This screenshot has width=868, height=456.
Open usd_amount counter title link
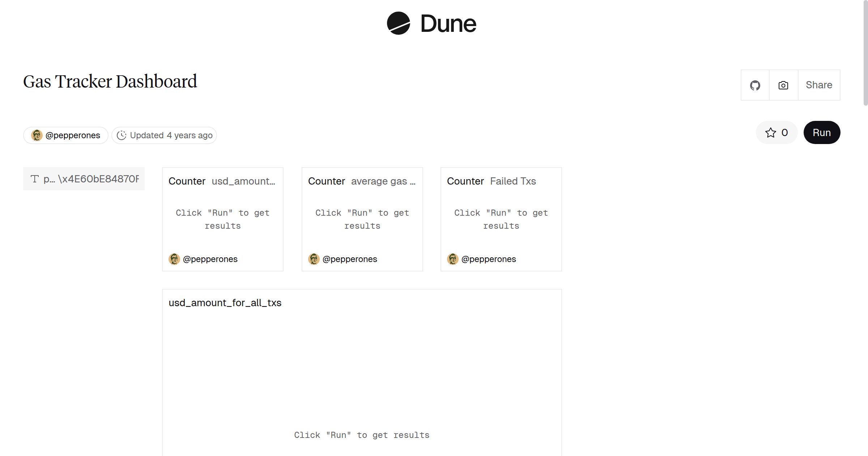(243, 181)
